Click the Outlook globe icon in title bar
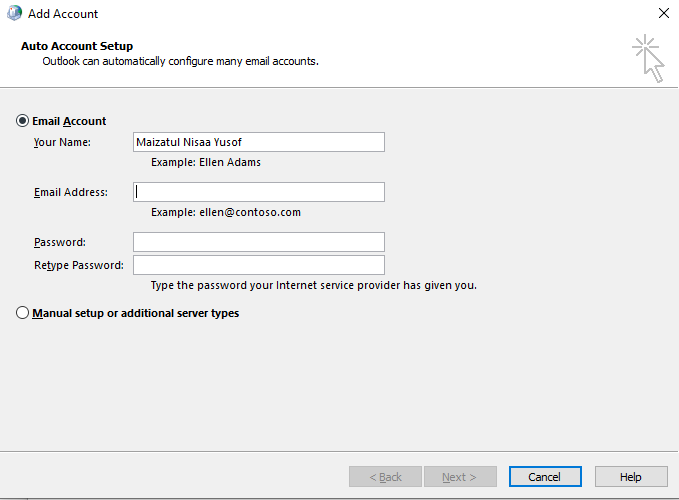679x500 pixels. 14,13
